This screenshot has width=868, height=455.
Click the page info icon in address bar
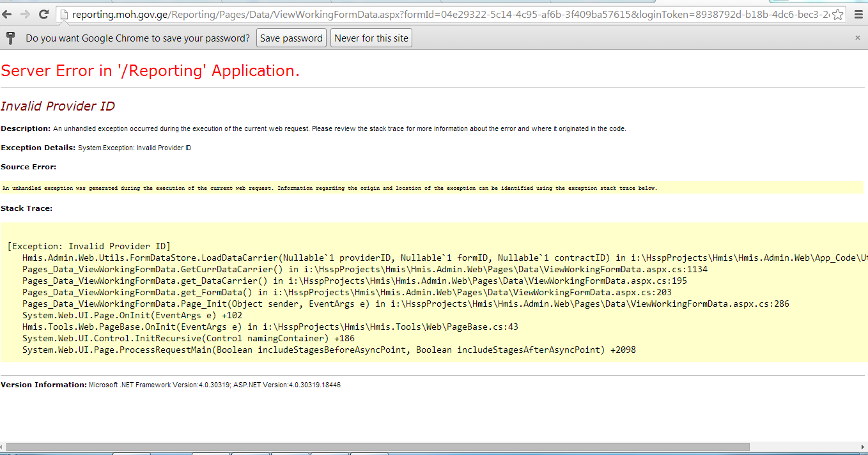[x=65, y=14]
